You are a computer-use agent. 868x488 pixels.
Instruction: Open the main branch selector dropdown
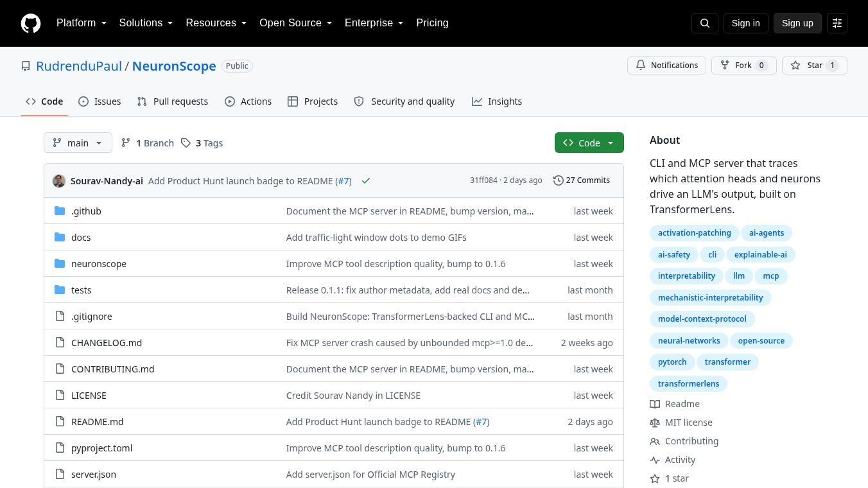[x=78, y=143]
